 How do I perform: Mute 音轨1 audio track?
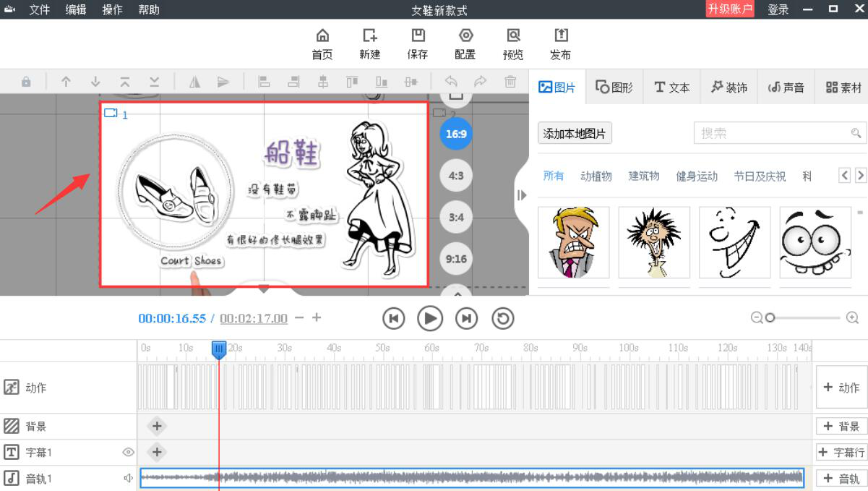pyautogui.click(x=129, y=478)
